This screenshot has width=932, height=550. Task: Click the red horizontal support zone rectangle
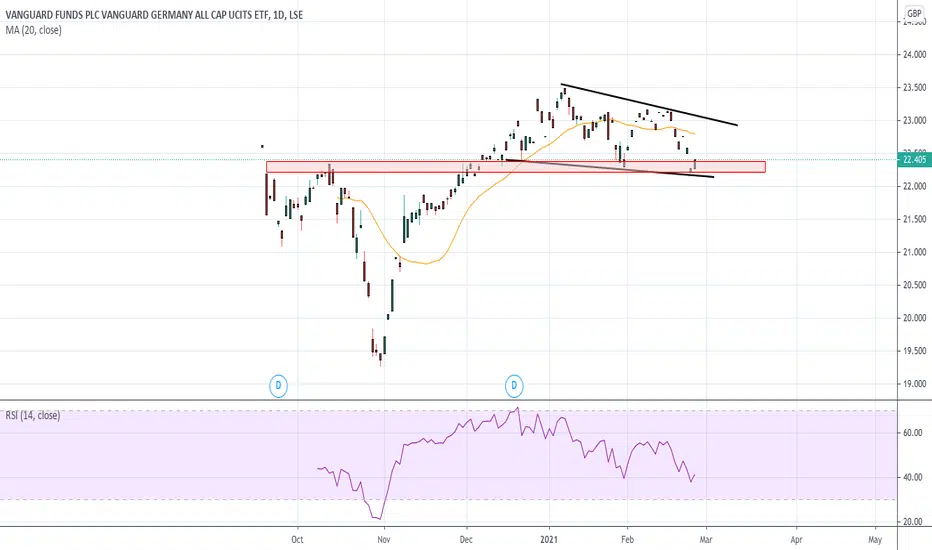515,167
